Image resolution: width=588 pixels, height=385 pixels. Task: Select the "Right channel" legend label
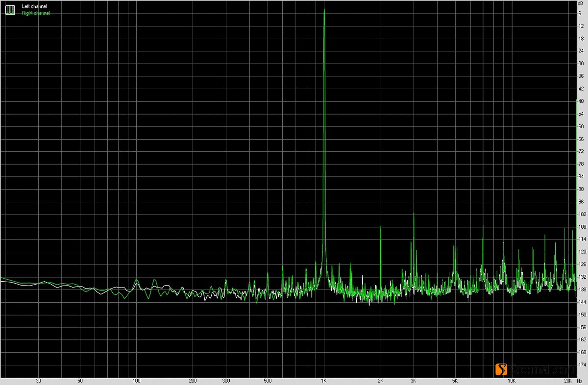coord(36,13)
